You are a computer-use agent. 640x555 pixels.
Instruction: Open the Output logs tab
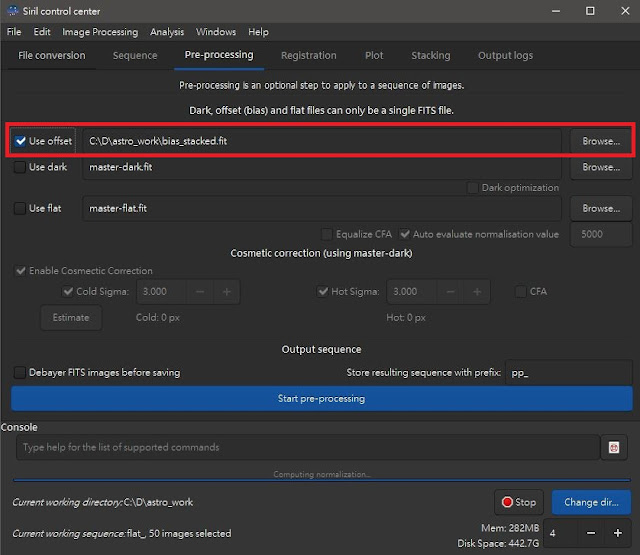point(505,56)
